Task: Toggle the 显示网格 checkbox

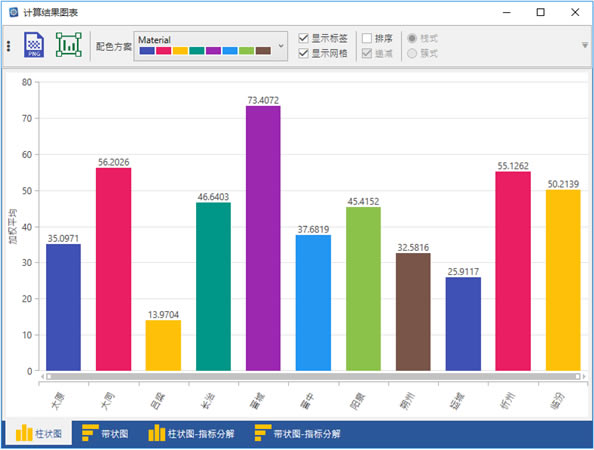Action: (x=303, y=53)
